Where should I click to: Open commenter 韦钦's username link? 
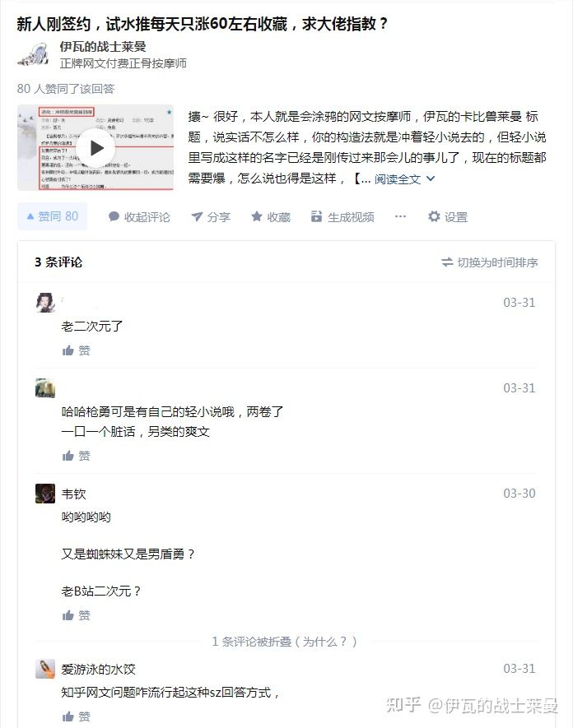[74, 494]
